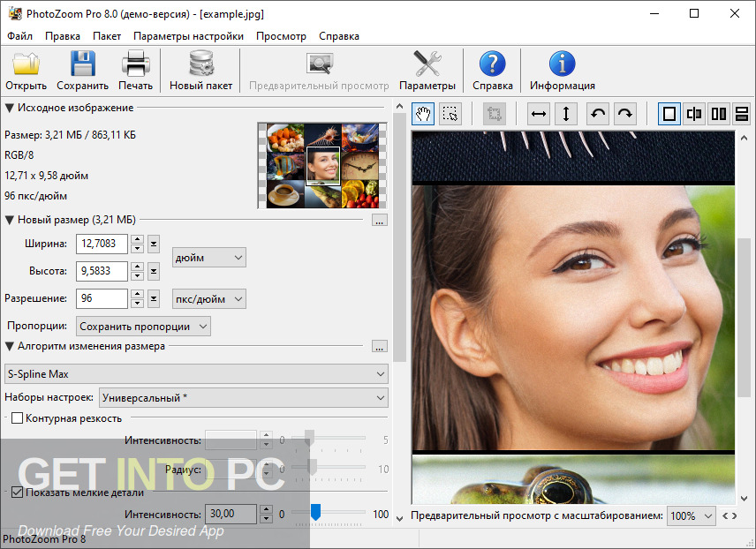Viewport: 756px width, 549px height.
Task: Click Предварительный просмотр toolbar button
Action: [x=319, y=71]
